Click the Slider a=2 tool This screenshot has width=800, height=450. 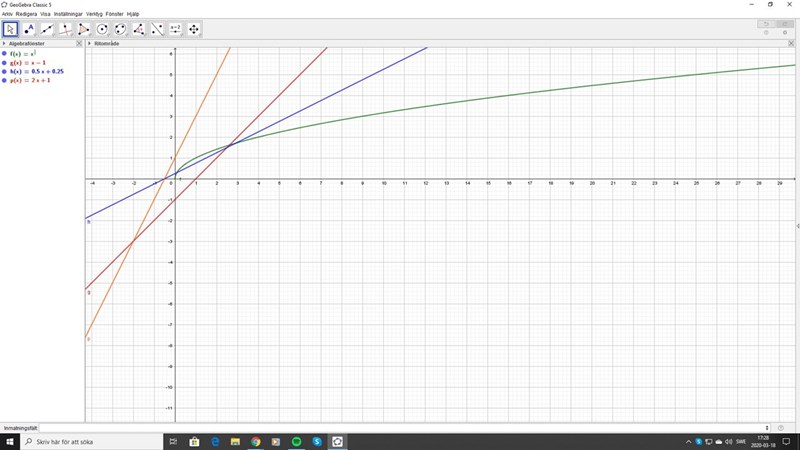point(175,29)
